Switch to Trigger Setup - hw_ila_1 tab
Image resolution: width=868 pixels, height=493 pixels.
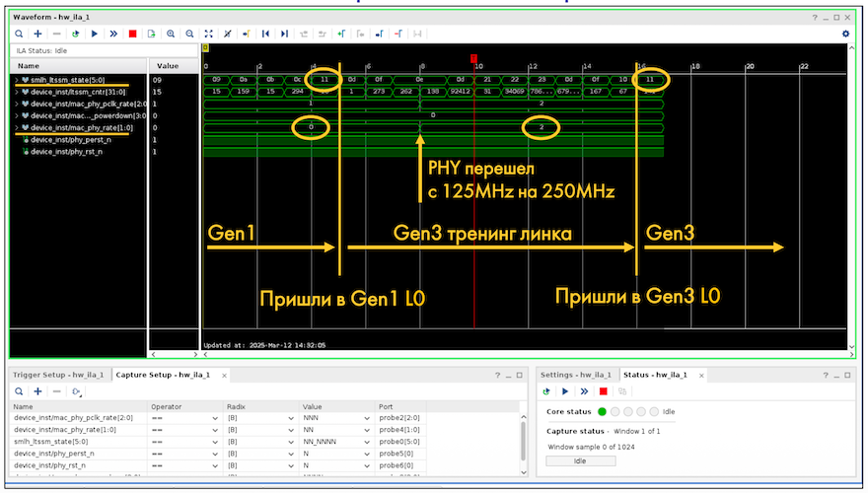[58, 375]
